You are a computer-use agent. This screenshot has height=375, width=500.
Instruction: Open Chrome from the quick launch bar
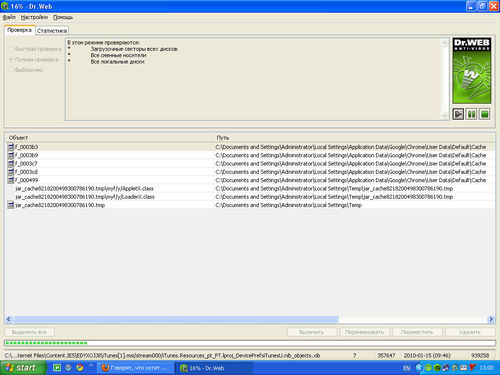[80, 368]
